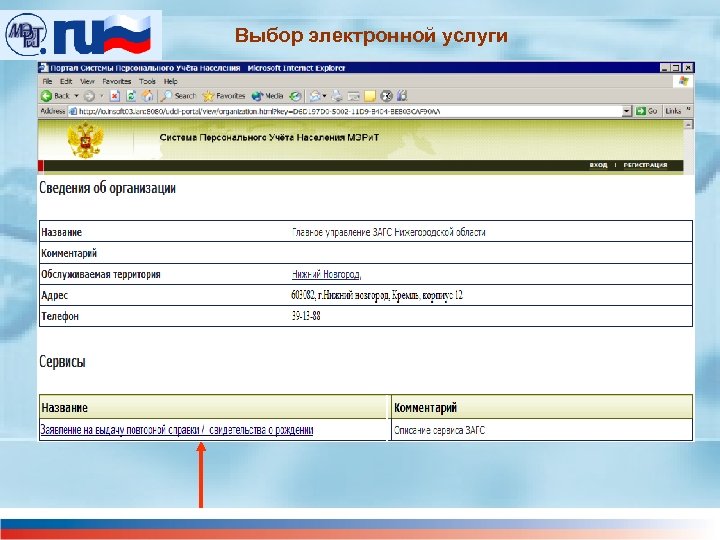Click the Links toolbar label
The height and width of the screenshot is (540, 720).
point(673,111)
